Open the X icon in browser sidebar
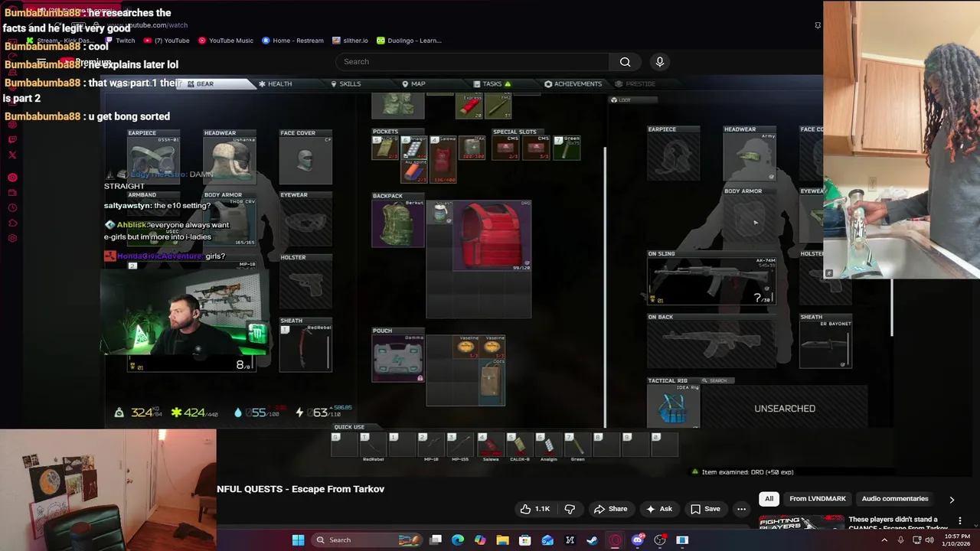Screen dimensions: 980x551 pyautogui.click(x=12, y=155)
